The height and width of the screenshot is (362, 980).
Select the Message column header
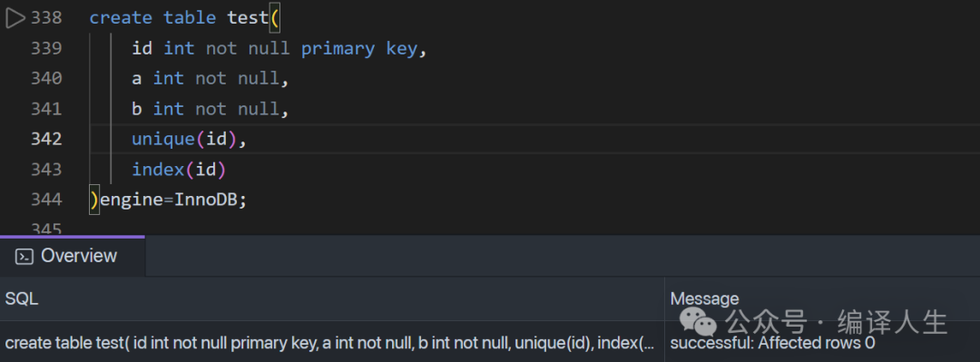(704, 298)
